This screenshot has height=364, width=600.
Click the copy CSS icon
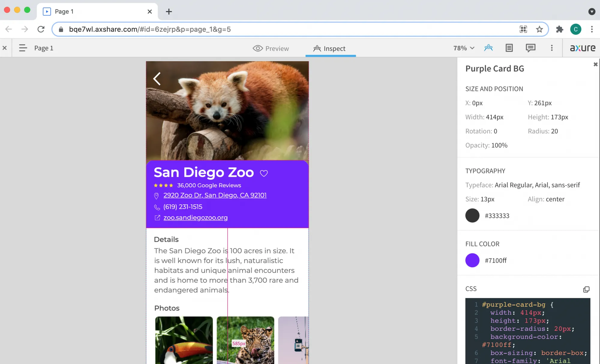[x=586, y=289]
